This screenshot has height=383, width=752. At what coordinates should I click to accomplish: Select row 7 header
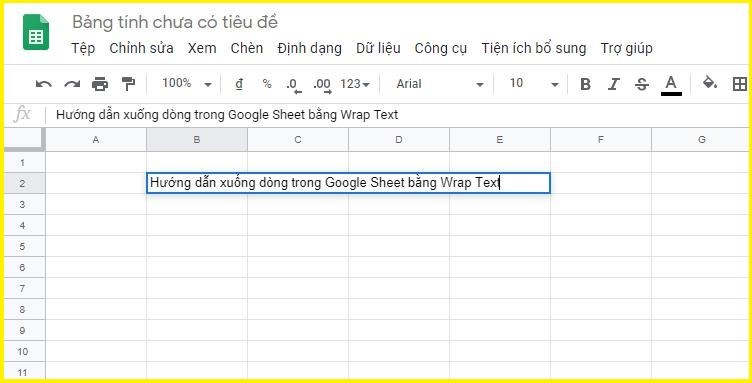pyautogui.click(x=24, y=289)
